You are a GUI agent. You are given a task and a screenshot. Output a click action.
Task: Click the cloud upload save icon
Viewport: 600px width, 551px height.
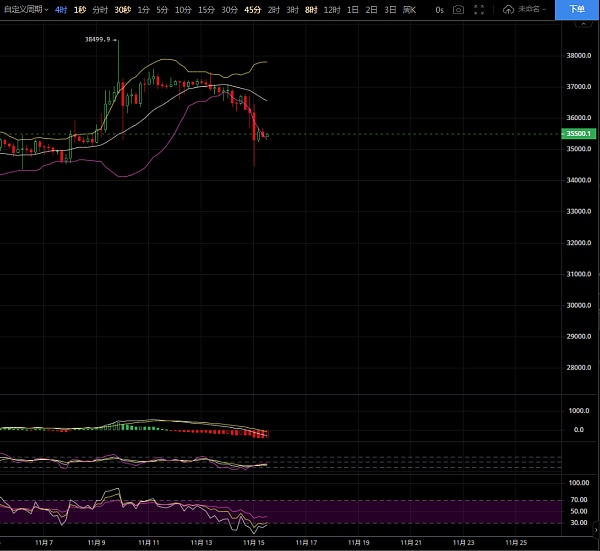[509, 9]
